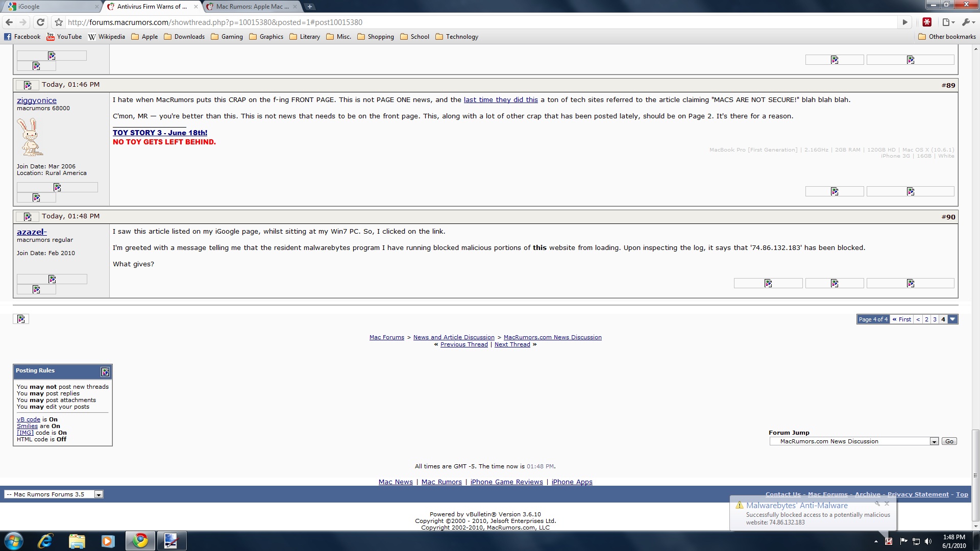Expand the Misc. bookmarks folder
Viewport: 980px width, 551px height.
[339, 37]
